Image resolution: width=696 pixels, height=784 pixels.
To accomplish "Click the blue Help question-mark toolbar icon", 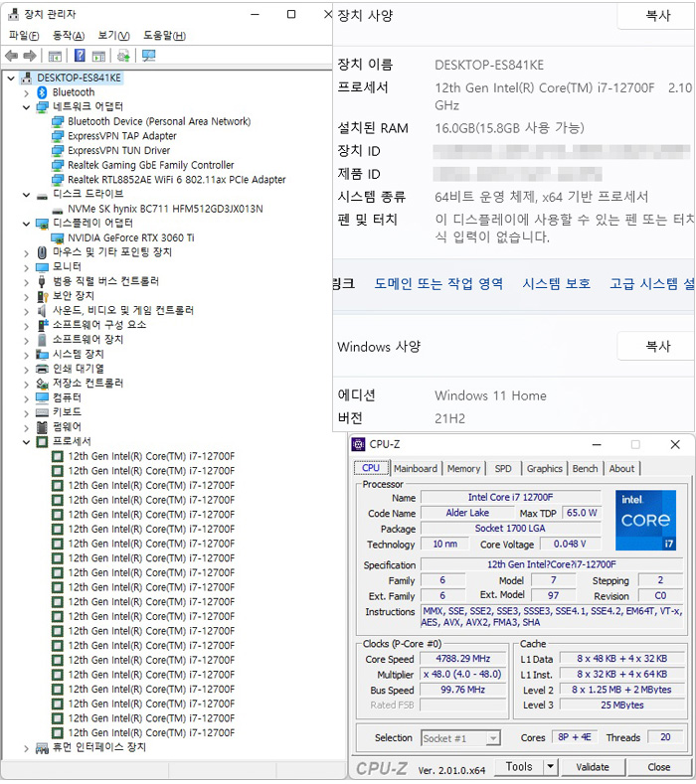I will (80, 55).
